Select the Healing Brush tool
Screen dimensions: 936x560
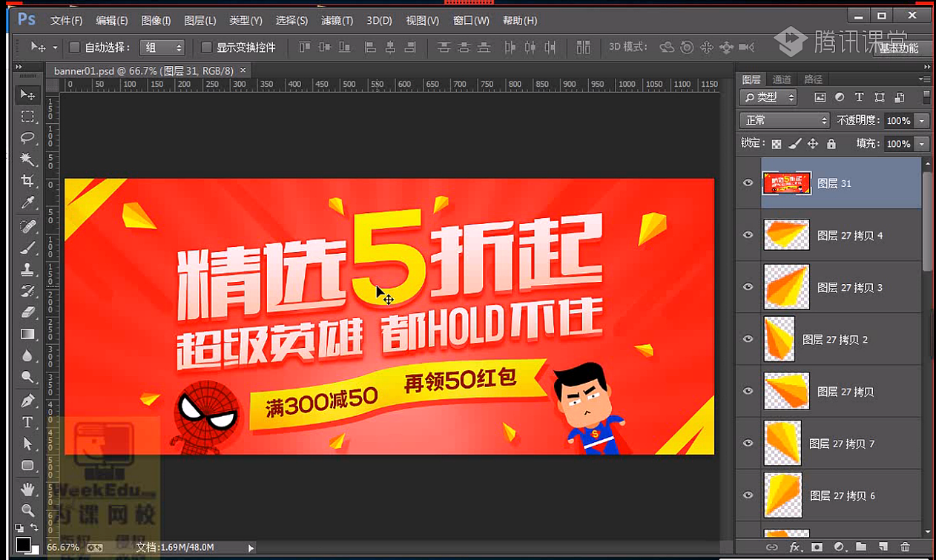28,226
